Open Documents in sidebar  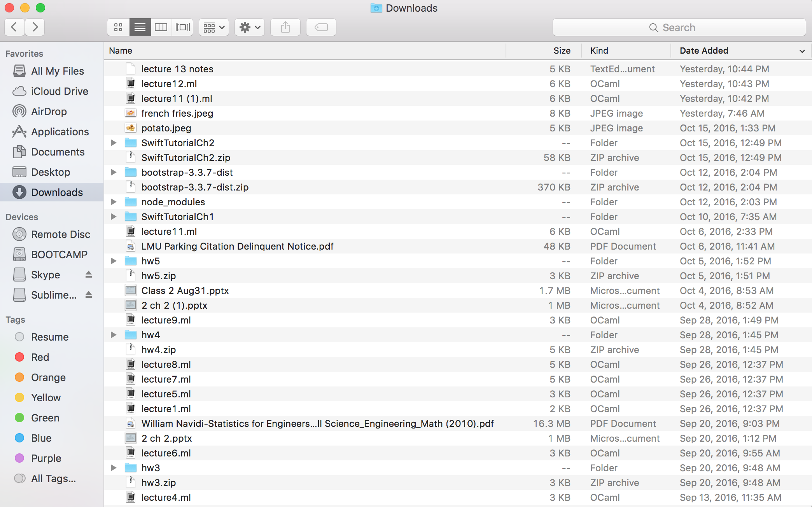tap(52, 152)
